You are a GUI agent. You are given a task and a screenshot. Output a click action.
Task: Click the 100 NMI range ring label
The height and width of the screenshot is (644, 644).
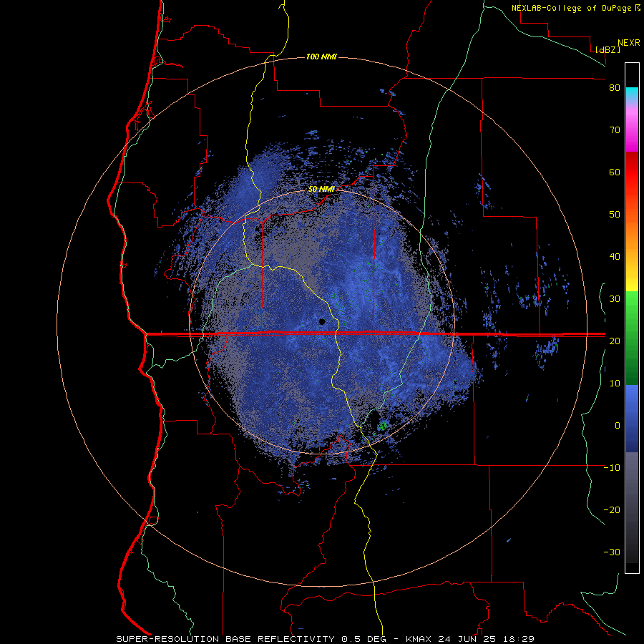pyautogui.click(x=321, y=57)
